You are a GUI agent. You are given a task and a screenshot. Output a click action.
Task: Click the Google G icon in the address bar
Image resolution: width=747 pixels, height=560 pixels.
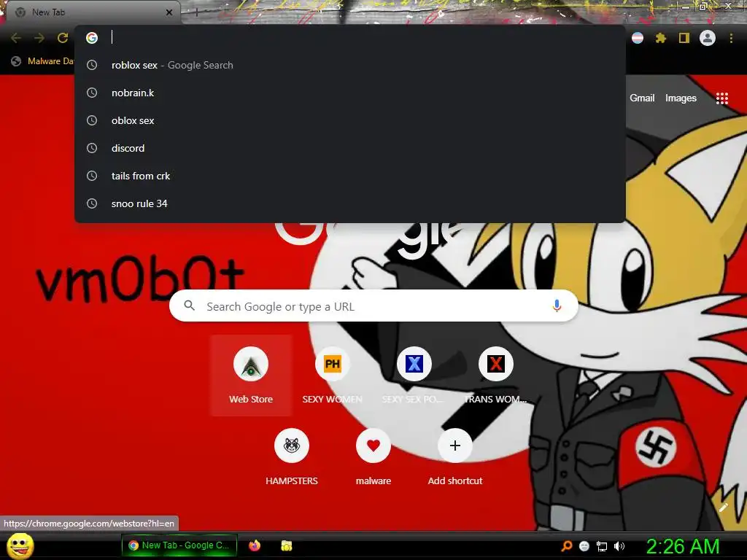tap(92, 38)
